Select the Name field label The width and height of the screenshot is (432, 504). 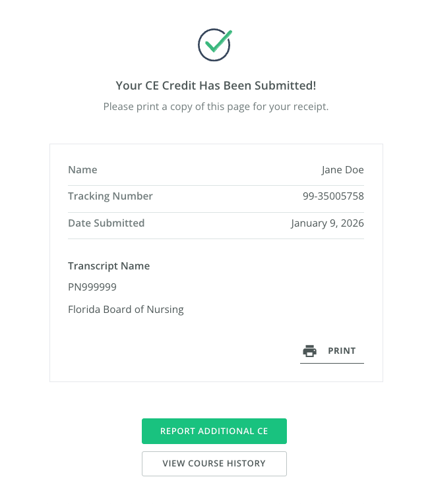point(82,170)
